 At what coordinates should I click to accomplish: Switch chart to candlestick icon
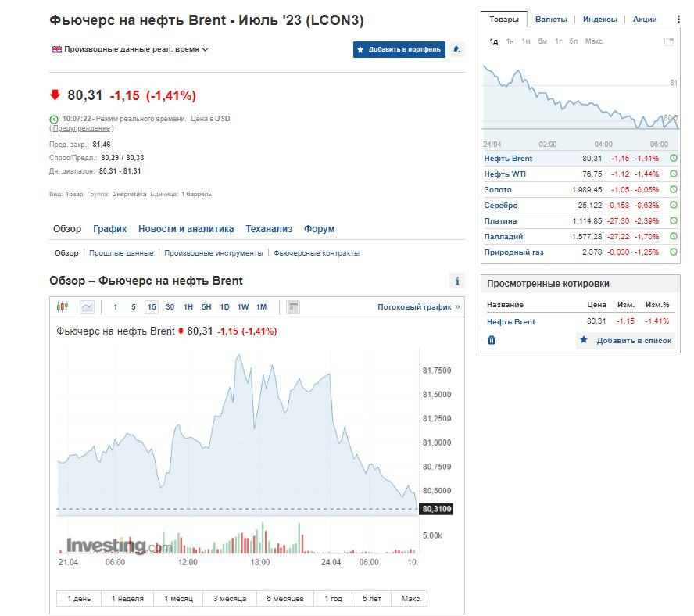63,306
